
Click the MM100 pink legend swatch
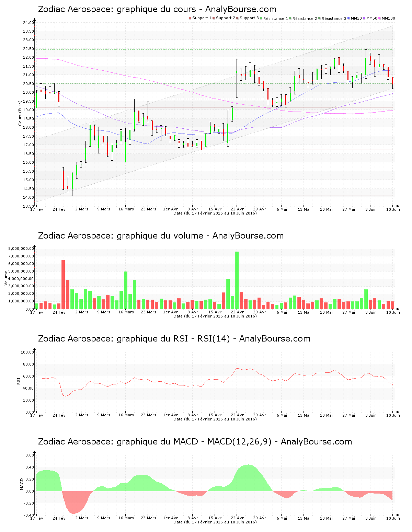380,18
